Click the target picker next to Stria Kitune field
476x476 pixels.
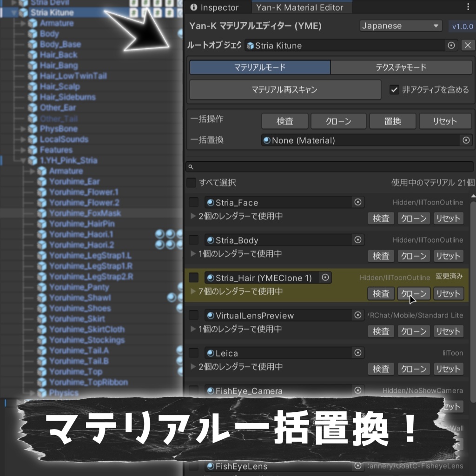tap(450, 46)
